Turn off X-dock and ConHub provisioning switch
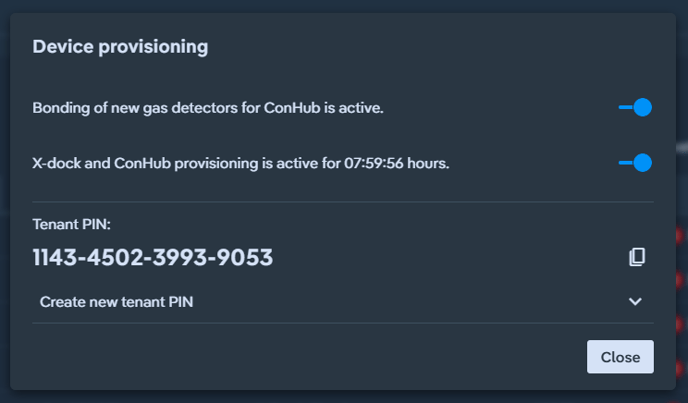The image size is (688, 403). (635, 163)
